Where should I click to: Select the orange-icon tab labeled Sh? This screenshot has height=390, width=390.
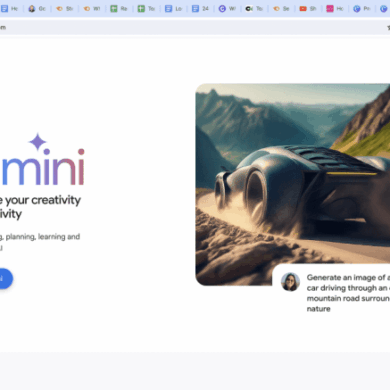64,9
